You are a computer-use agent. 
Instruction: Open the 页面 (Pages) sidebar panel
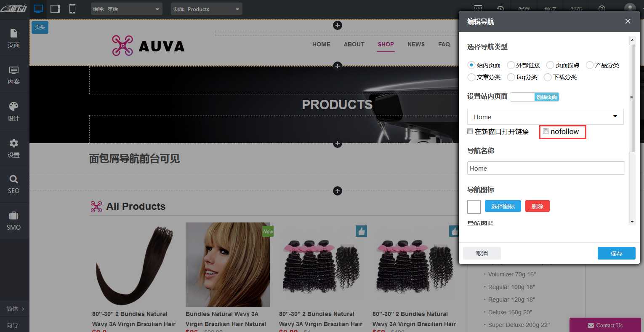click(x=14, y=38)
